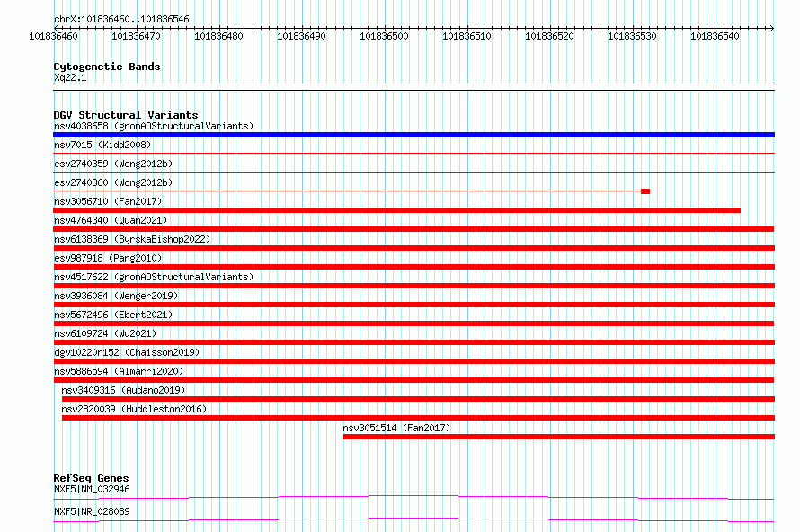This screenshot has height=532, width=800.
Task: Click ruler tick label 101836490
Action: [x=301, y=36]
